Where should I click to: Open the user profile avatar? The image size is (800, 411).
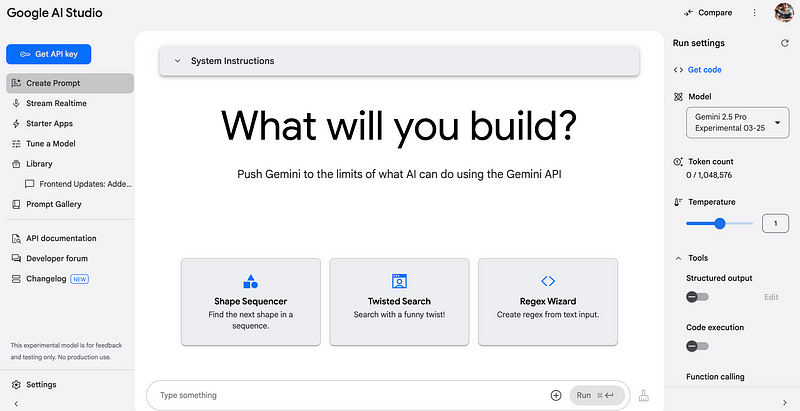pos(784,13)
